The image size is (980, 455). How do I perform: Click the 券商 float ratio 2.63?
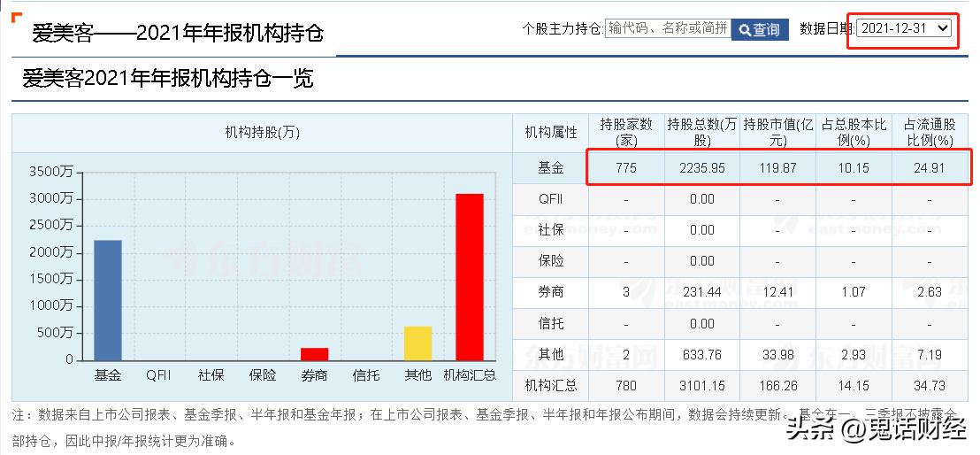pos(930,292)
